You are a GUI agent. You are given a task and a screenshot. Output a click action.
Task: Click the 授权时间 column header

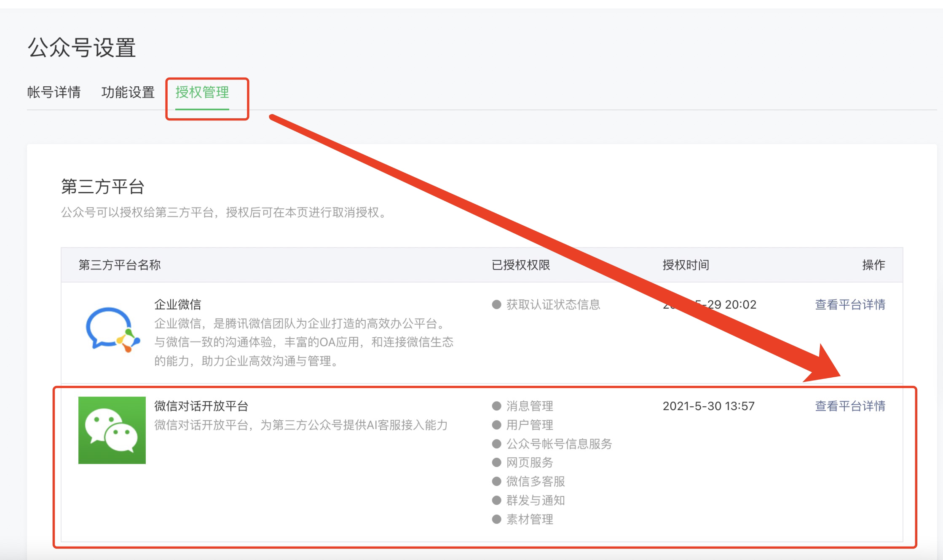click(686, 265)
